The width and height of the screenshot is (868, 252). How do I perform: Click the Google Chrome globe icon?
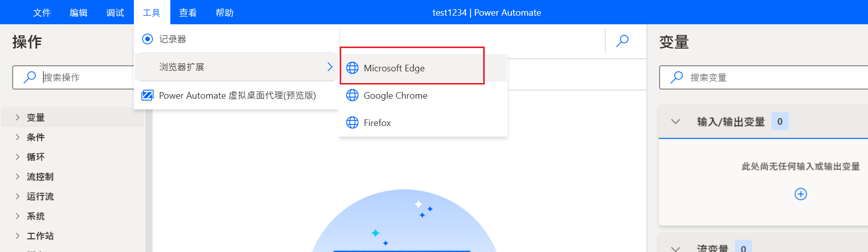352,95
